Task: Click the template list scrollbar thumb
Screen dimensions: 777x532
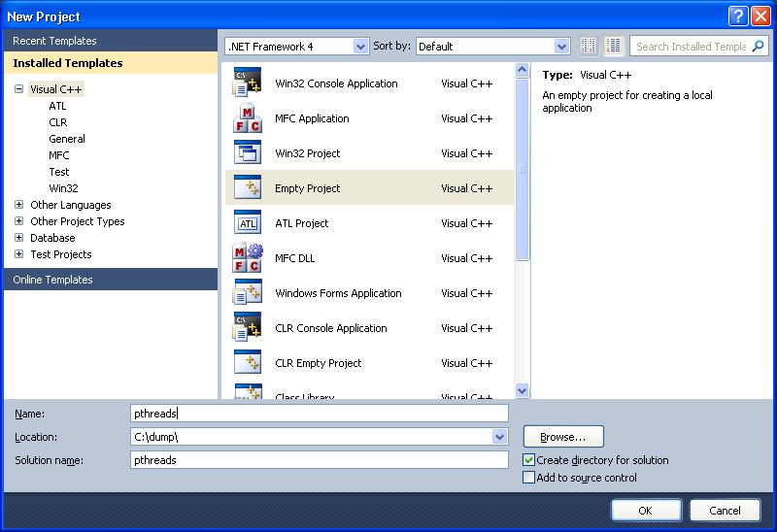Action: point(522,170)
